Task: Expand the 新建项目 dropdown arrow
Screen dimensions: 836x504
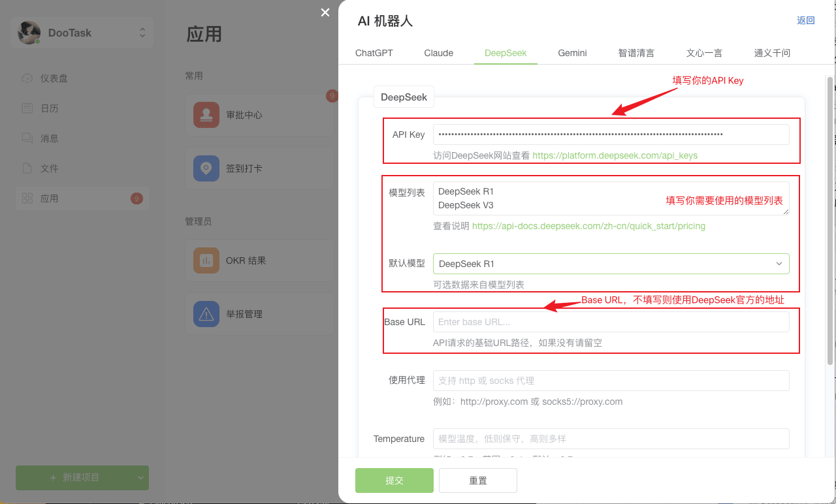Action: click(141, 478)
